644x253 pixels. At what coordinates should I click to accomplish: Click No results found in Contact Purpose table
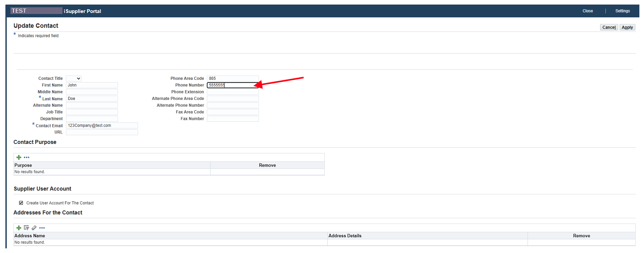coord(30,172)
